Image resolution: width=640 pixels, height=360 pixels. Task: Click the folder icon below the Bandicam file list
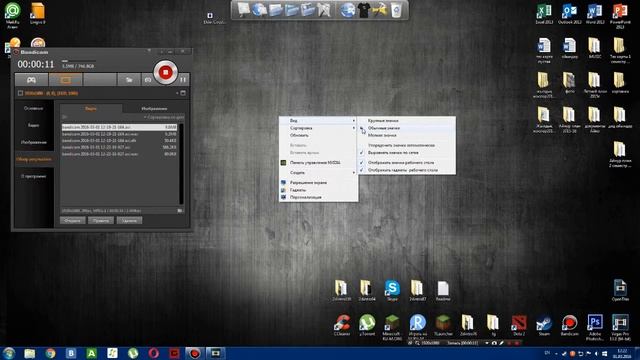180,211
